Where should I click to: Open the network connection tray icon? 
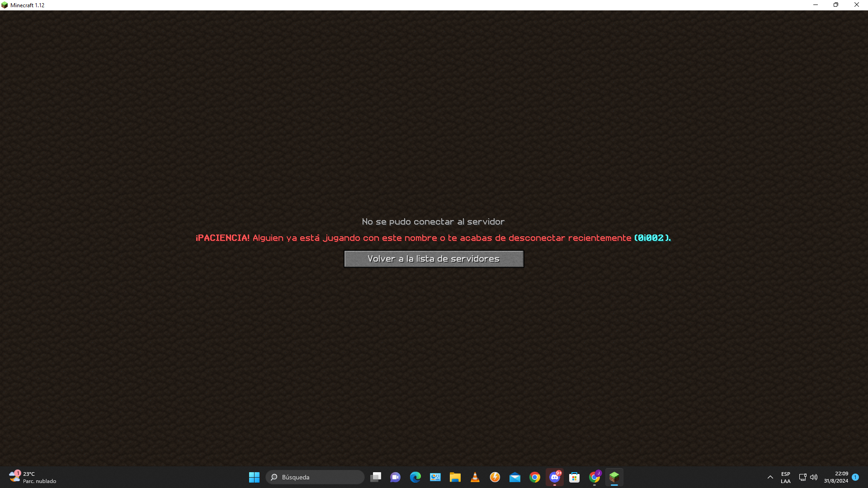(802, 477)
